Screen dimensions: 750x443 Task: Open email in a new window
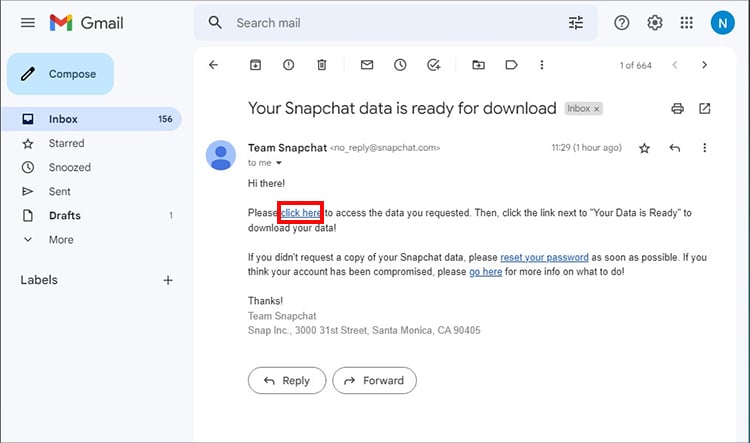pyautogui.click(x=705, y=108)
